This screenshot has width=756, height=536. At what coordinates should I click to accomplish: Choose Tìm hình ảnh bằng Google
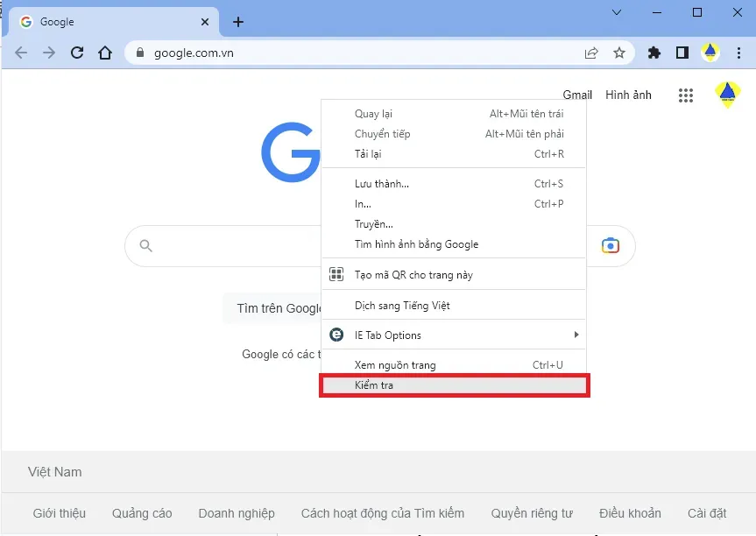click(x=454, y=244)
